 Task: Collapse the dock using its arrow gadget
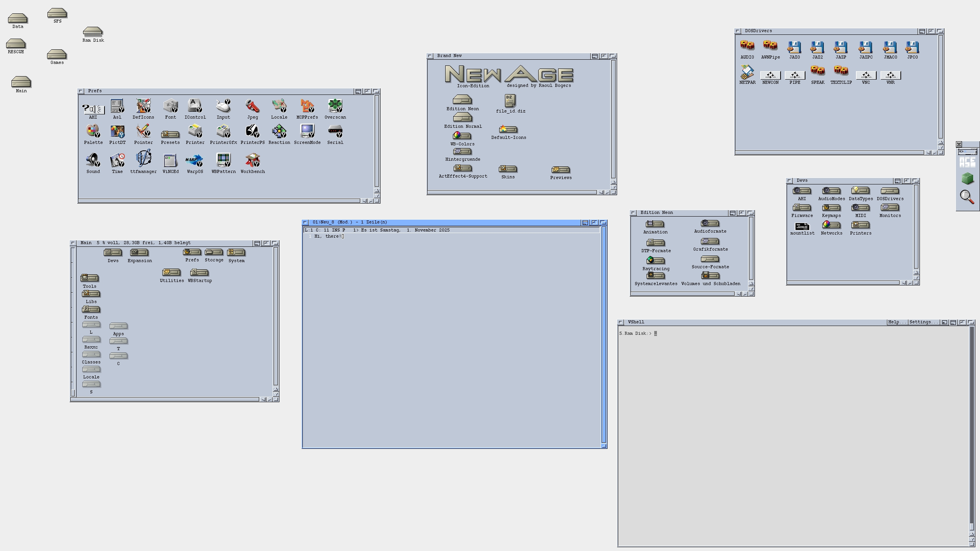coord(959,144)
